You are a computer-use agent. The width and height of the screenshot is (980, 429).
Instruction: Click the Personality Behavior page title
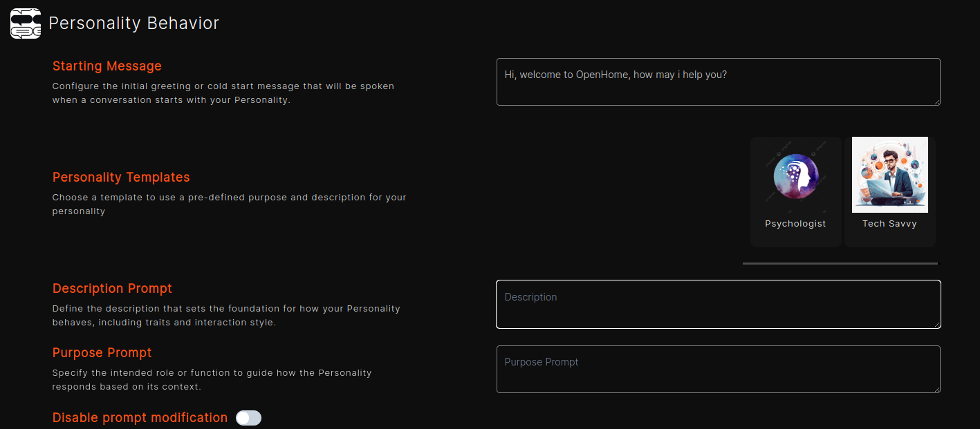134,23
